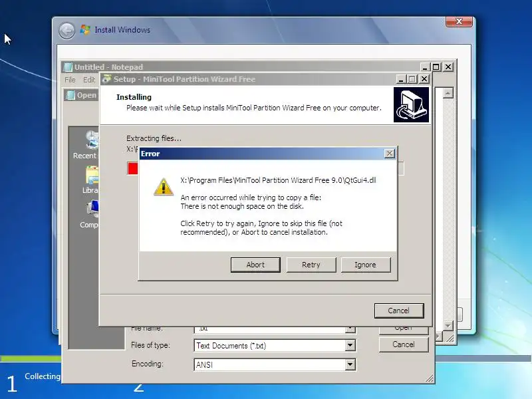
Task: Close the Untitled - Notepad window
Action: [448, 67]
